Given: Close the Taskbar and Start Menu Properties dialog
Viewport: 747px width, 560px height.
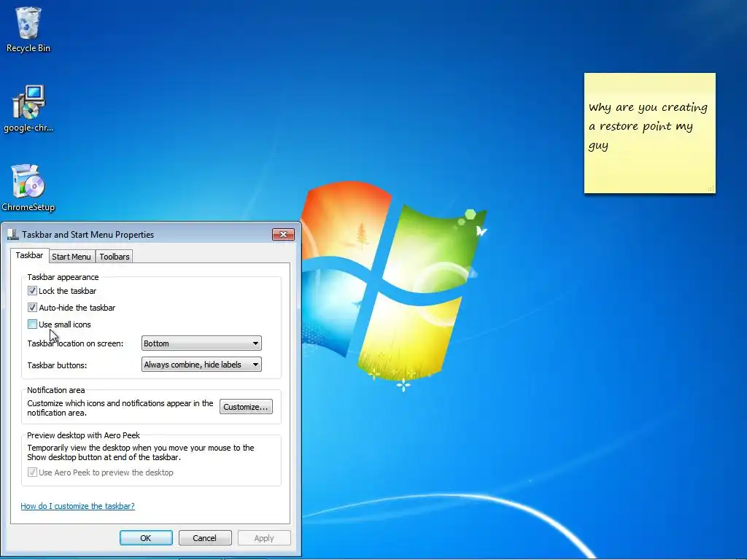Looking at the screenshot, I should [x=283, y=234].
